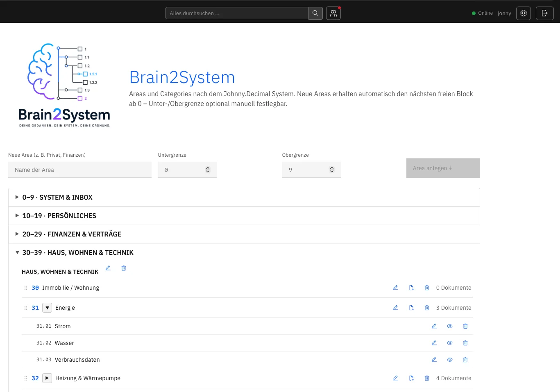The width and height of the screenshot is (560, 392).
Task: Add document icon for Immobilie / Wohnung
Action: pos(411,288)
